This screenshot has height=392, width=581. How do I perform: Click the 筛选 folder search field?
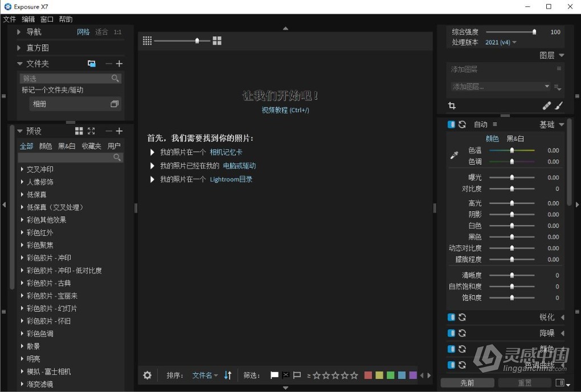[x=68, y=78]
